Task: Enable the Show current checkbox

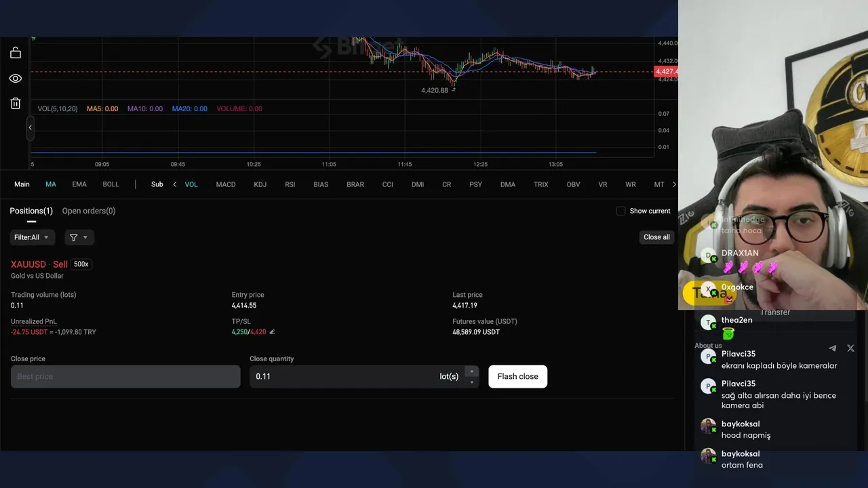Action: (620, 211)
